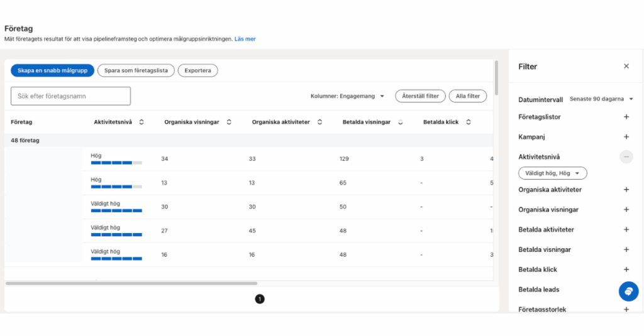Sort by Betalda visningar column arrows
Screen dimensions: 644x336
[401, 122]
